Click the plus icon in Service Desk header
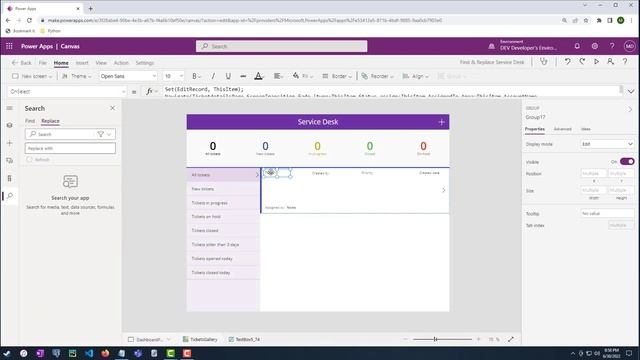Viewport: 640px width, 360px height. [441, 122]
